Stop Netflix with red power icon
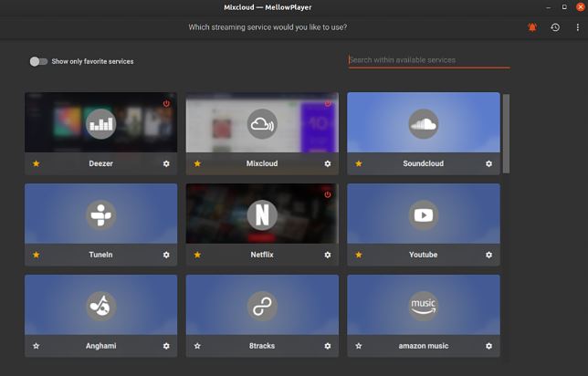The width and height of the screenshot is (588, 376). (328, 194)
